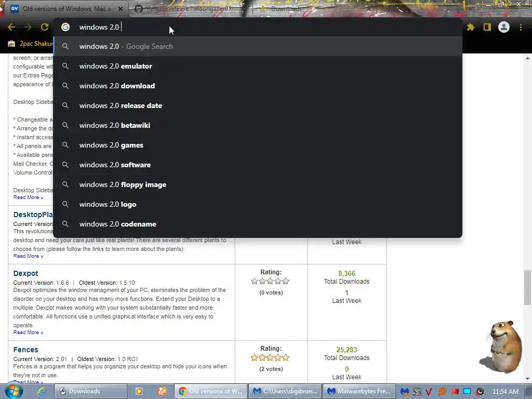The width and height of the screenshot is (532, 399).
Task: Open the C:\Users\digibron taskbar window
Action: 284,391
